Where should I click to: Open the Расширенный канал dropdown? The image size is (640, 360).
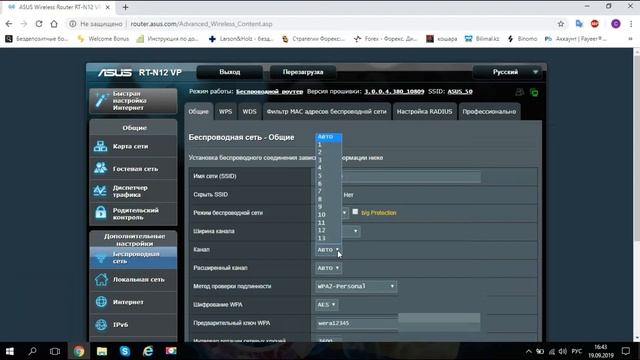coord(328,268)
